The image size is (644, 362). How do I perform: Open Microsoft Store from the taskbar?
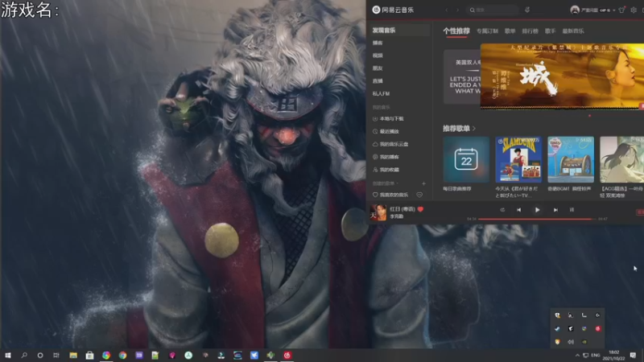pyautogui.click(x=89, y=355)
